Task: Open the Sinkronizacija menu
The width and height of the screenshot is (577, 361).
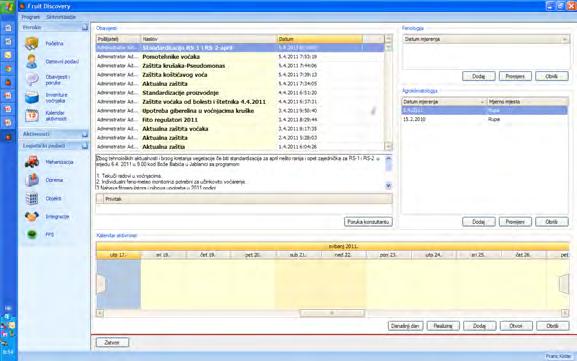Action: point(61,17)
